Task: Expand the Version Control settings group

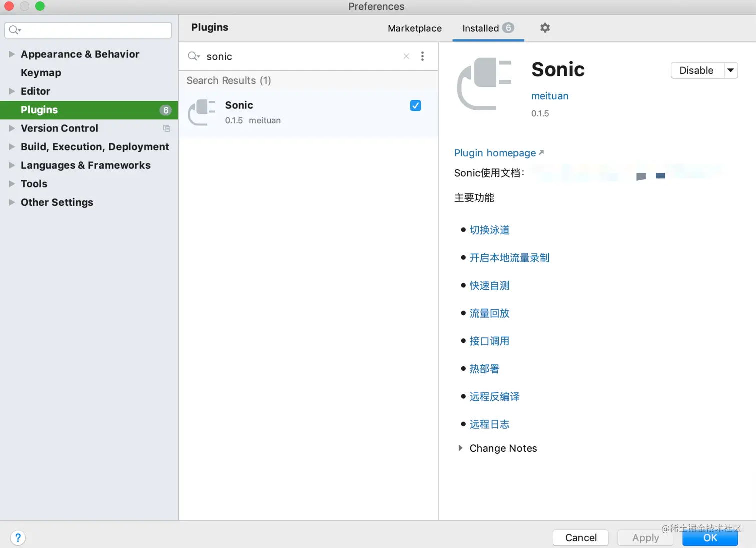Action: click(12, 128)
